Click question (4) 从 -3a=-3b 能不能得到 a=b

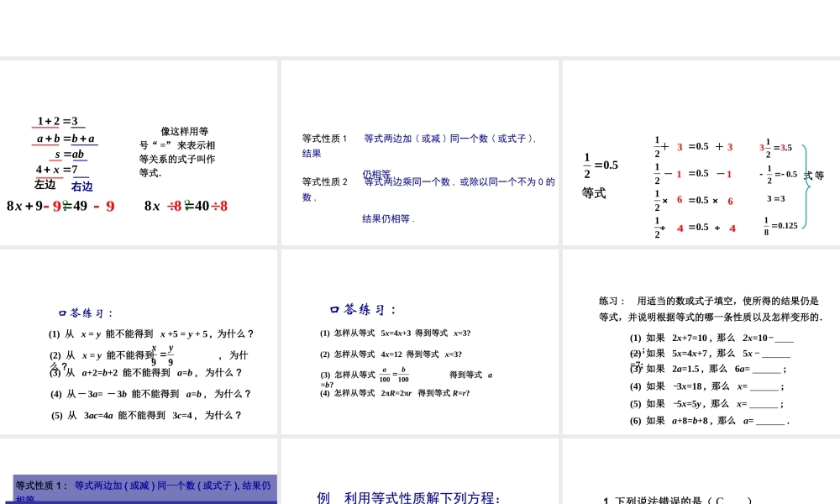[150, 394]
